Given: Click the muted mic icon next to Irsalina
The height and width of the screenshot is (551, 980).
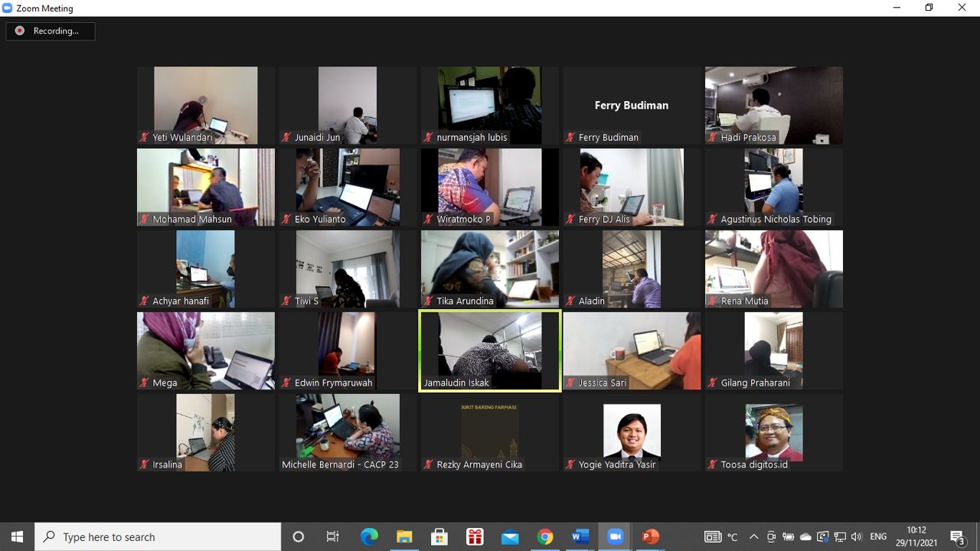Looking at the screenshot, I should (x=144, y=465).
